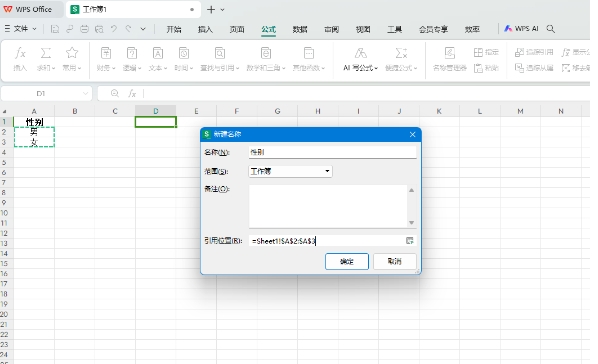Switch to the Page (页面) tab
598x364 pixels.
click(x=237, y=29)
